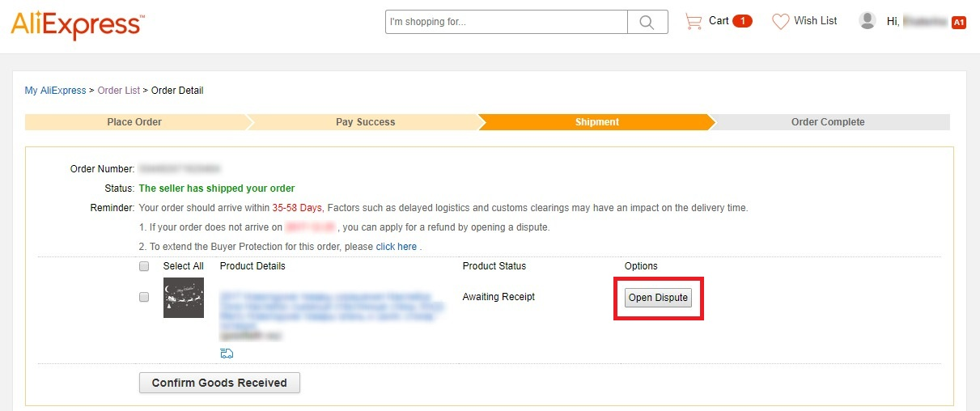
Task: Click the cart count badge showing 1
Action: (742, 21)
